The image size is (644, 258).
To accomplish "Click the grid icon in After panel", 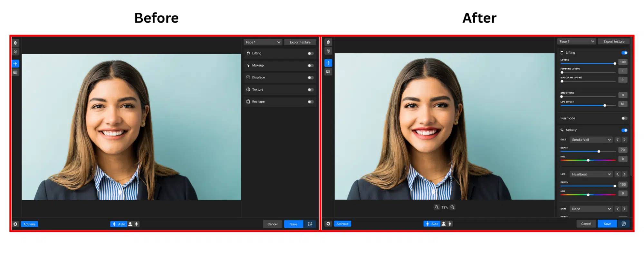I will point(328,72).
